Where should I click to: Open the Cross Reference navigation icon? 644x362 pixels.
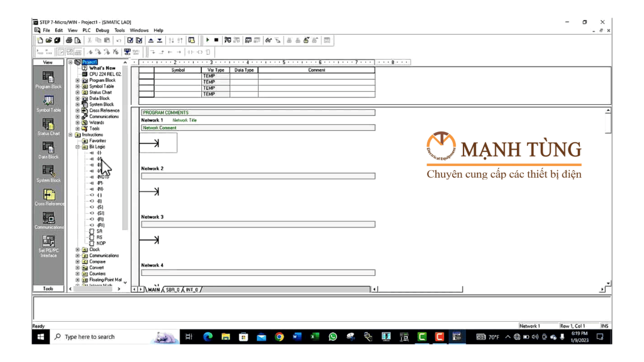[x=48, y=195]
